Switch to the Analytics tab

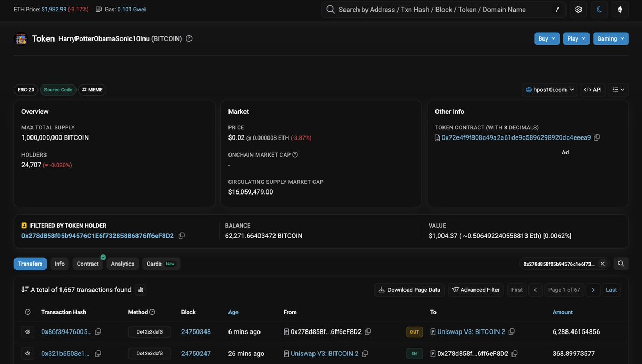click(123, 264)
